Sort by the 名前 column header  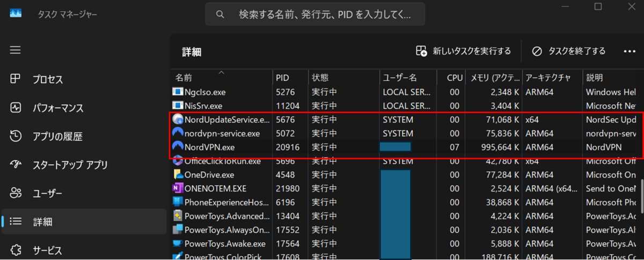(221, 78)
